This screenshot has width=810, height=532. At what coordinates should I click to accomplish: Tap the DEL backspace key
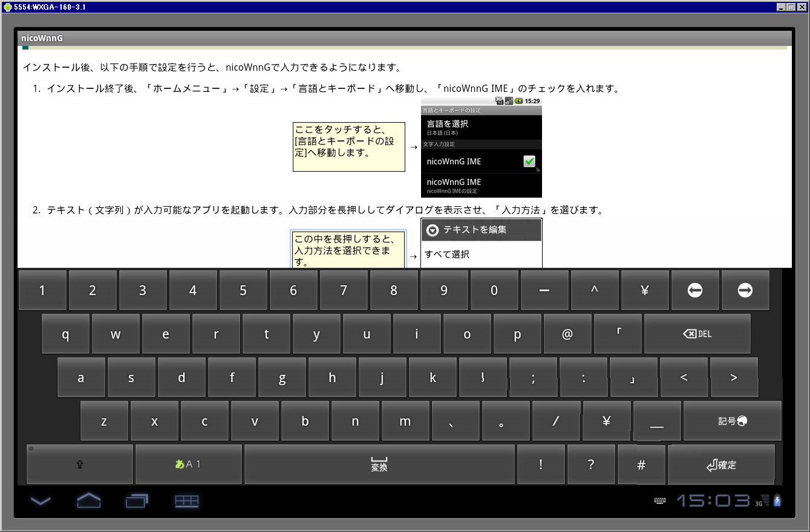tap(697, 334)
